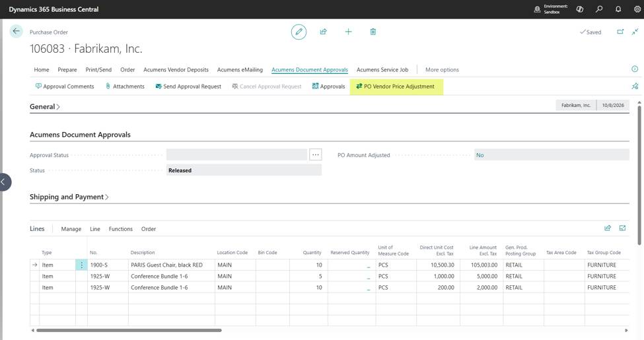Click direct unit cost 10,500.30
644x340 pixels.
[x=438, y=265]
